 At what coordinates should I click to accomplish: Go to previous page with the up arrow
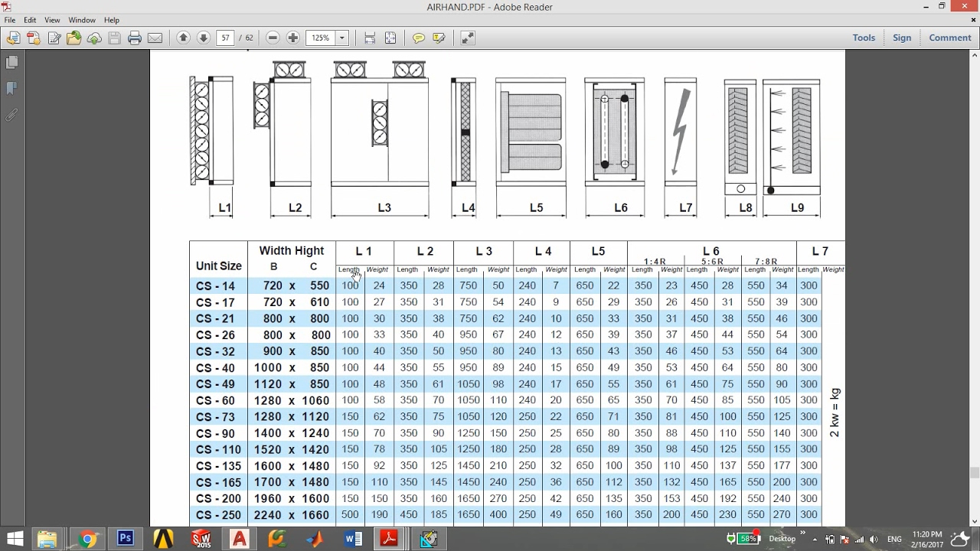[x=183, y=37]
